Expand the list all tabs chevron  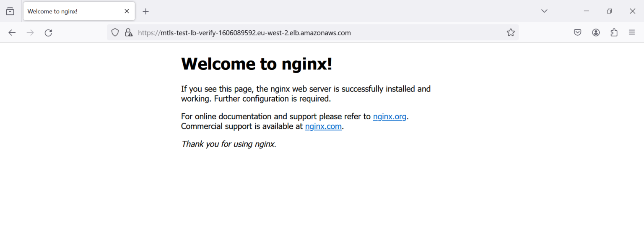click(x=544, y=11)
